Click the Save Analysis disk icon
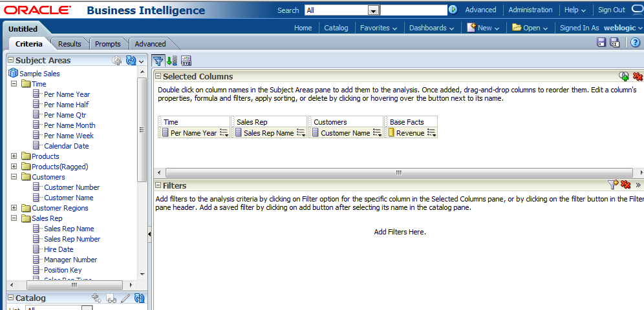This screenshot has width=644, height=310. point(601,42)
